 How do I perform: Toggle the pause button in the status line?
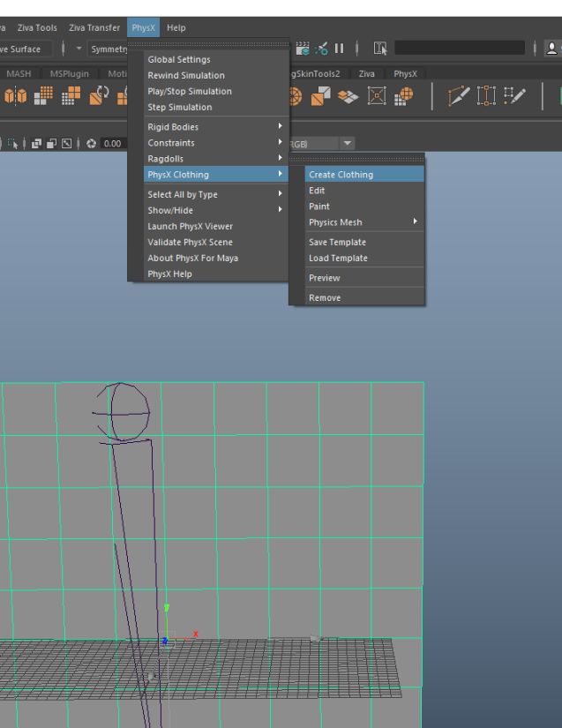(x=340, y=49)
